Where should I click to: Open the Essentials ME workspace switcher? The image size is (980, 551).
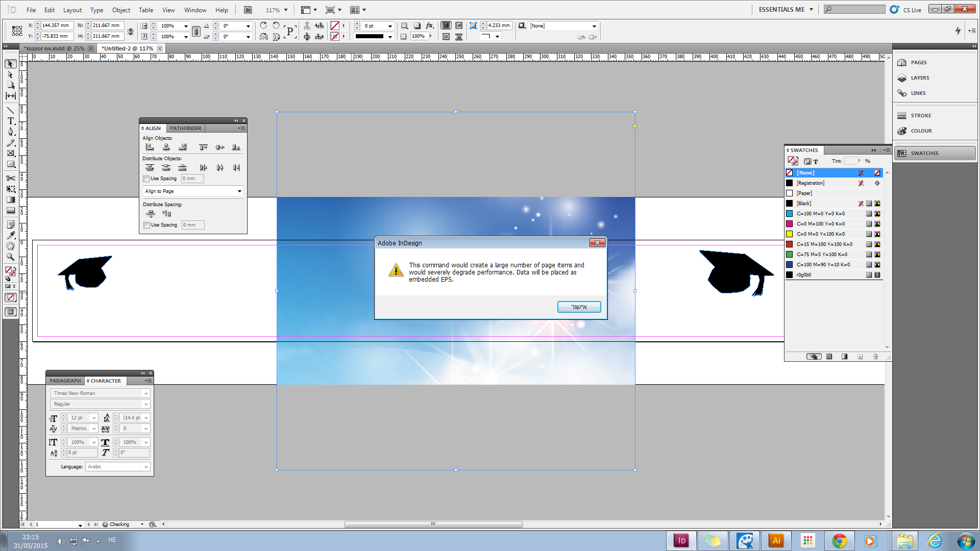click(786, 10)
